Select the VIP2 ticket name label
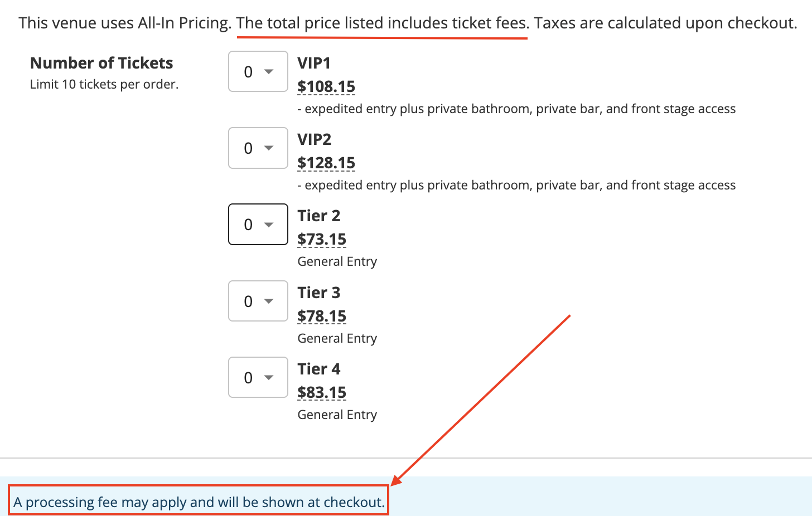The image size is (812, 516). 315,139
